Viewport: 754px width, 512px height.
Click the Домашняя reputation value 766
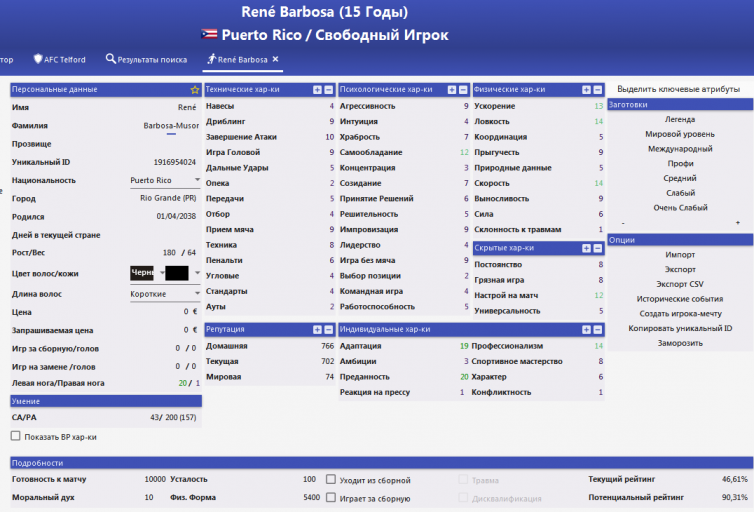(327, 346)
